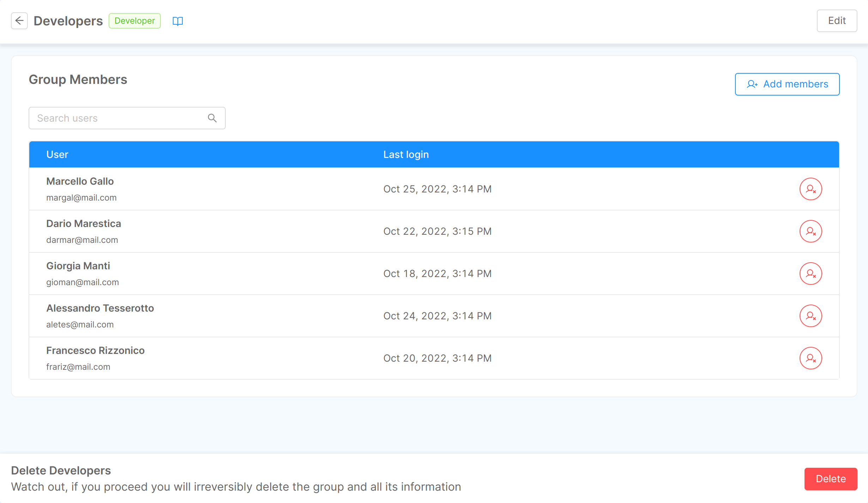Click the darmar@mail.com email address
The height and width of the screenshot is (503, 868).
(x=82, y=240)
